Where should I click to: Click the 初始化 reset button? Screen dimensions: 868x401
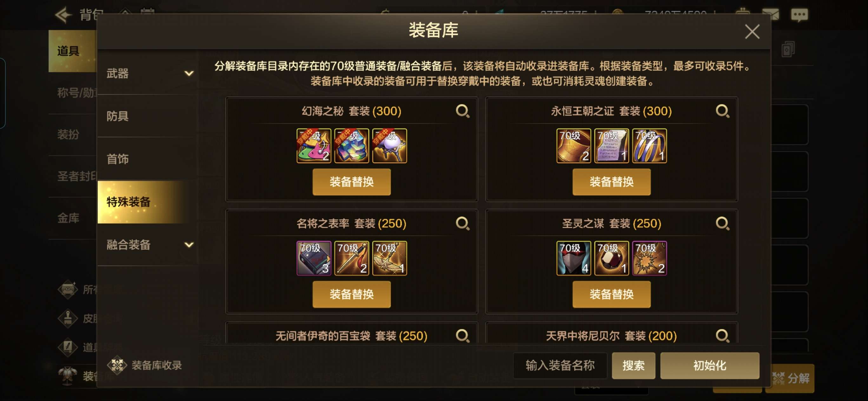710,365
